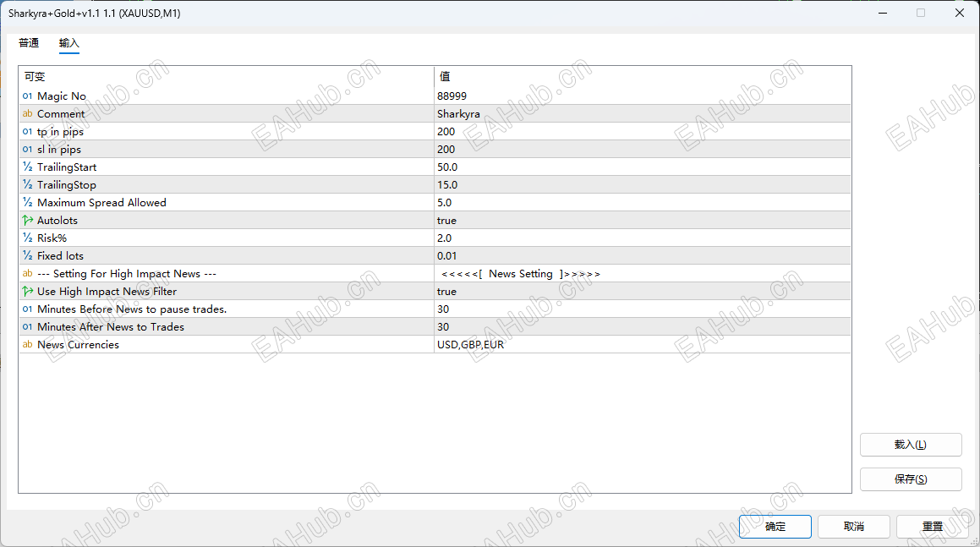The height and width of the screenshot is (547, 980).
Task: Click the string type icon beside Comment
Action: click(28, 114)
